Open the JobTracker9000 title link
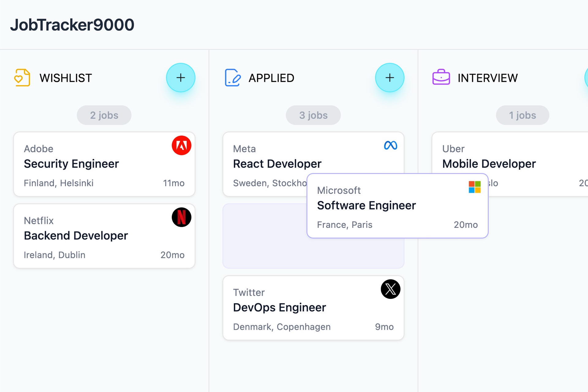The width and height of the screenshot is (588, 392). coord(72,25)
